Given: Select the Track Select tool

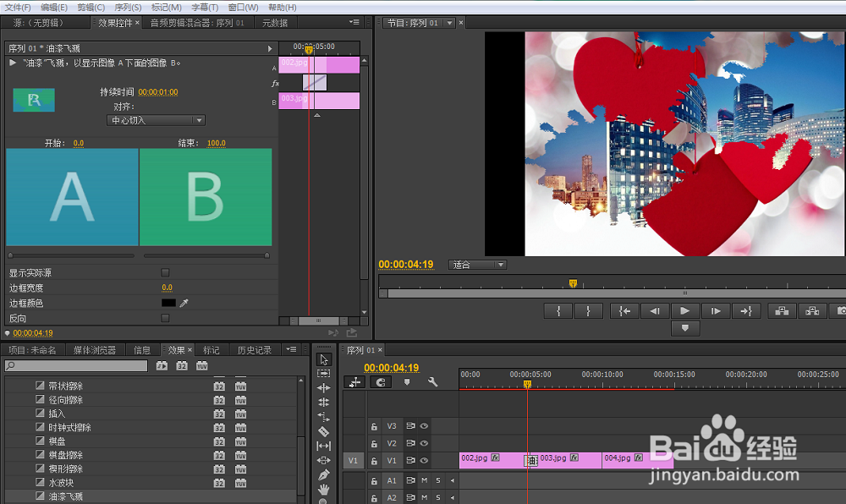Looking at the screenshot, I should [x=324, y=373].
